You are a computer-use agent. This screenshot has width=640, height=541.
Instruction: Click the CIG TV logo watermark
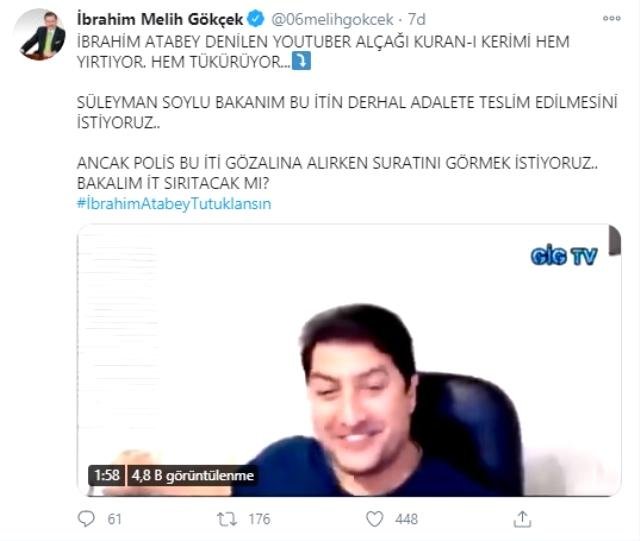pyautogui.click(x=564, y=256)
